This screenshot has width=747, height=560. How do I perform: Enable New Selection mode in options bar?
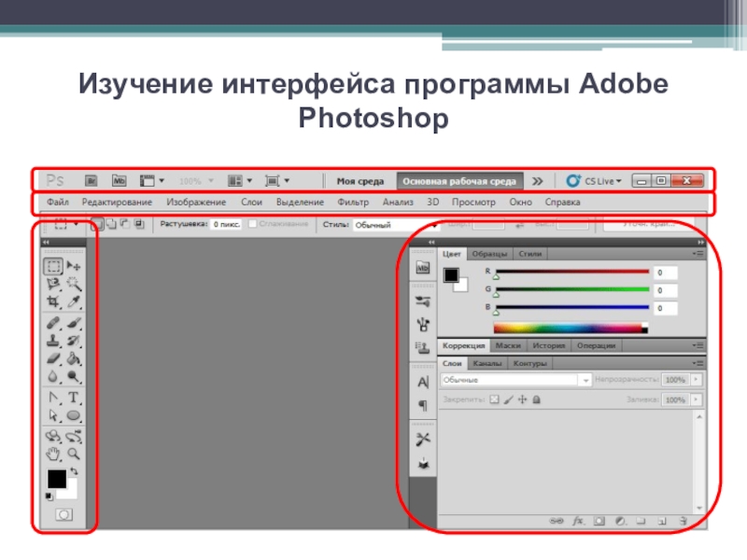pos(97,224)
